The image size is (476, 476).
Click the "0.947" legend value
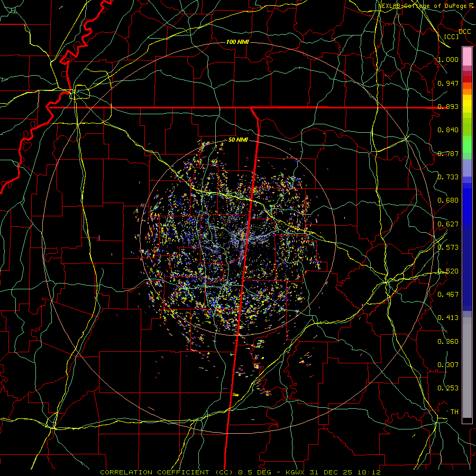pos(448,83)
